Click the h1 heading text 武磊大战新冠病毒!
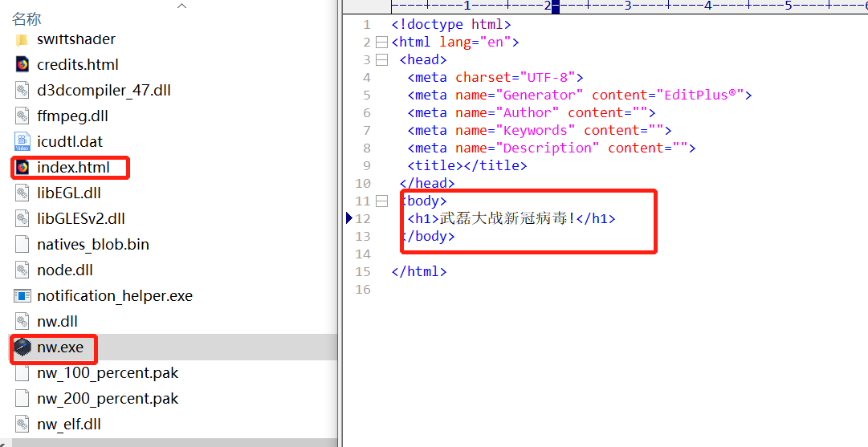The height and width of the screenshot is (447, 868). click(507, 218)
